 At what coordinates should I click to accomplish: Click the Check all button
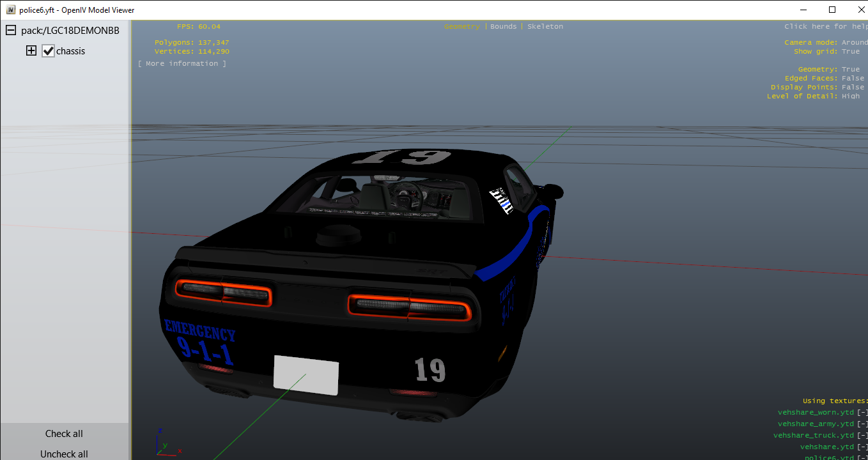click(x=64, y=434)
